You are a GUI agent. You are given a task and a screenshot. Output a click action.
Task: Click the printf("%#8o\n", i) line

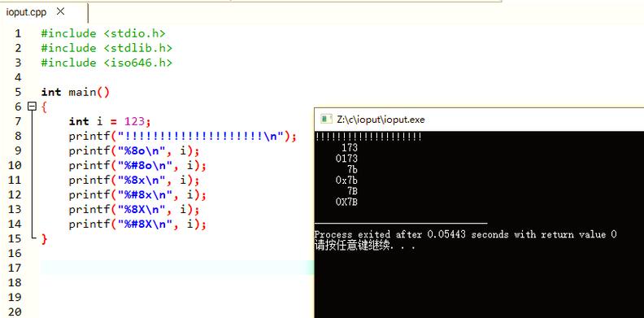pyautogui.click(x=137, y=166)
